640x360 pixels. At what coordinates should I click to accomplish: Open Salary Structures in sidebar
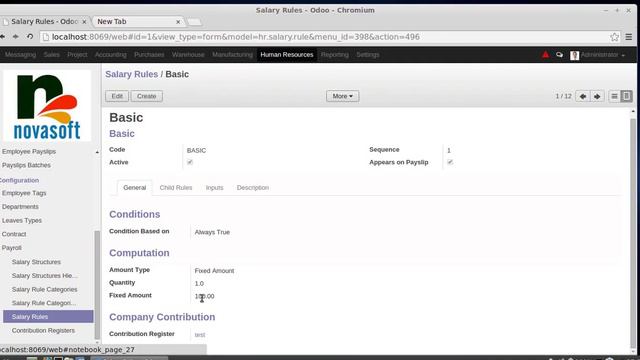[36, 262]
